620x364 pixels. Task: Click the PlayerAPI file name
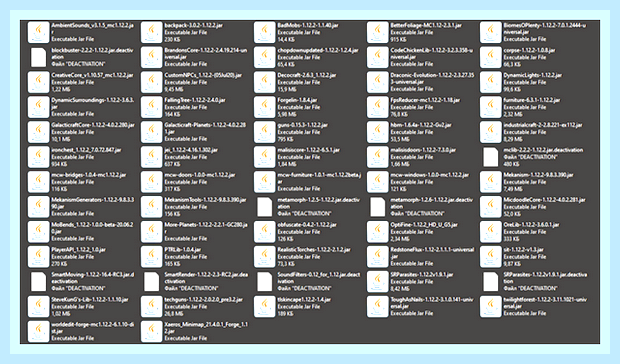(78, 250)
